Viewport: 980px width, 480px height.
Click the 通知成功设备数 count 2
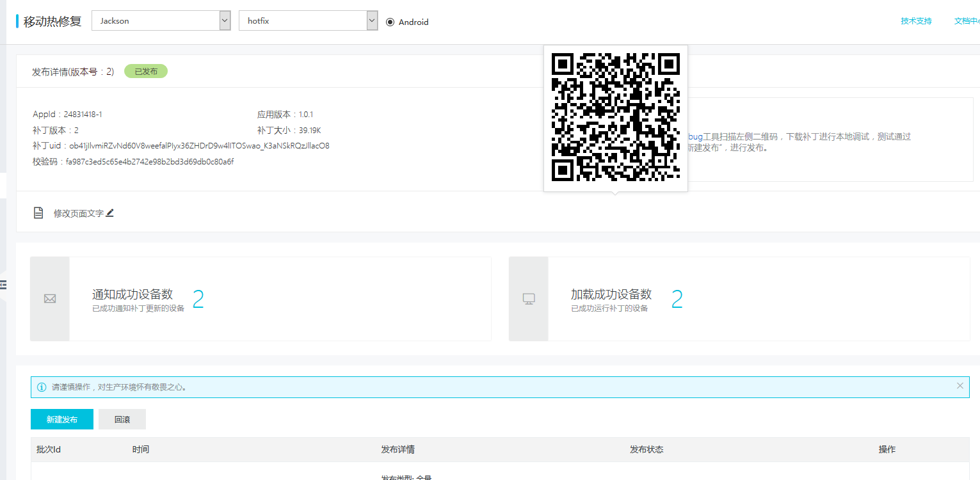198,300
